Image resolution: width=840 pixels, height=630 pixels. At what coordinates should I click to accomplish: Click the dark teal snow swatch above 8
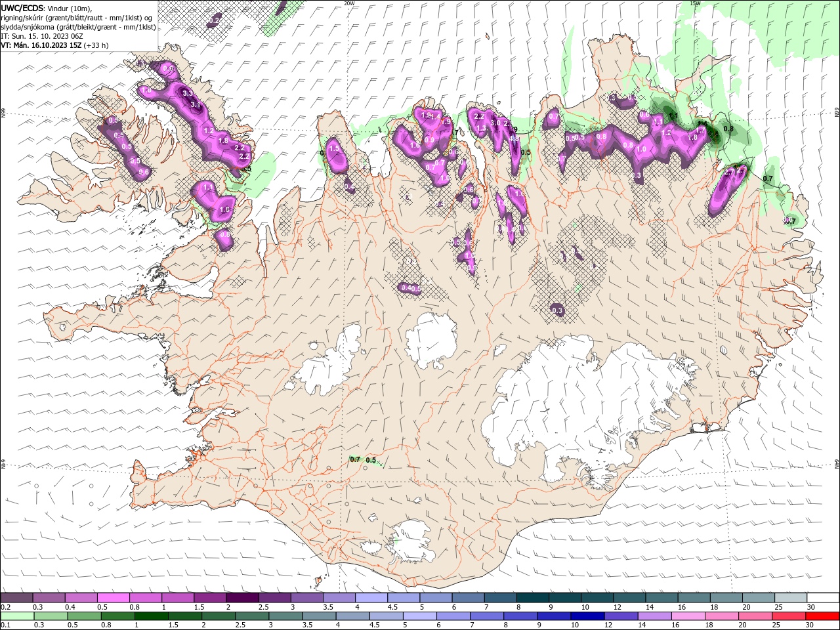533,598
